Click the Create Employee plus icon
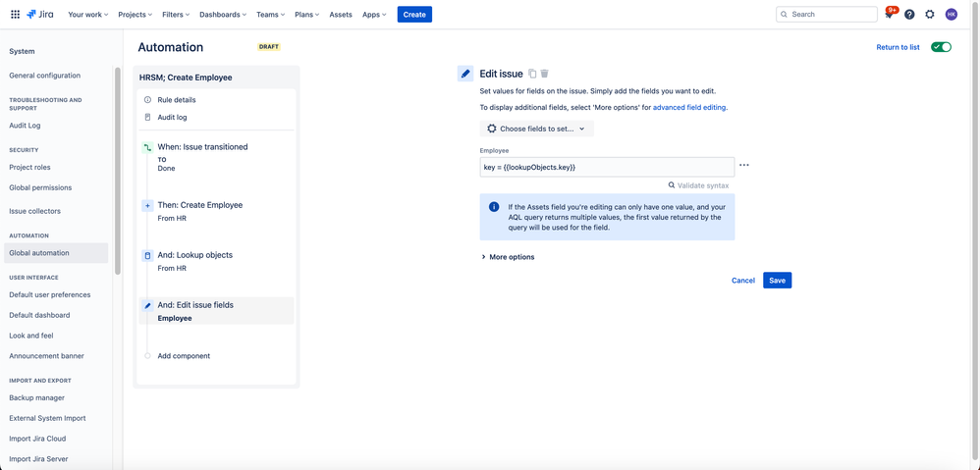Screen dimensions: 980x470 pos(147,205)
